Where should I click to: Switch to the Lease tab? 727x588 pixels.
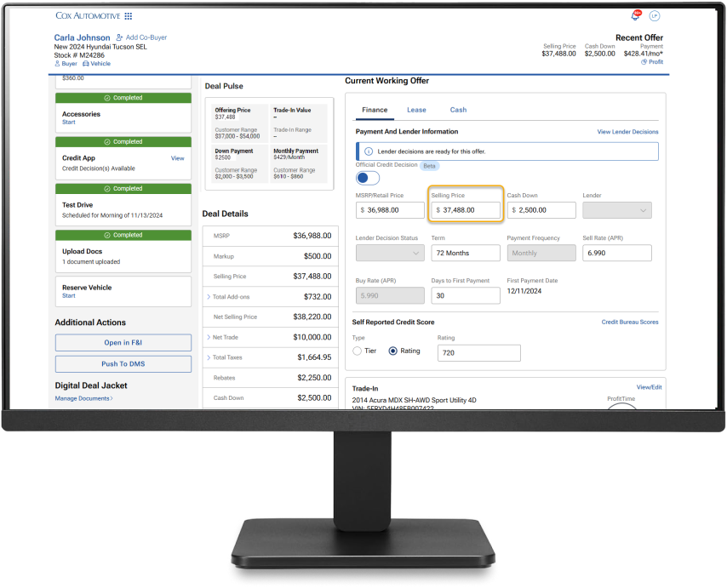(x=416, y=110)
